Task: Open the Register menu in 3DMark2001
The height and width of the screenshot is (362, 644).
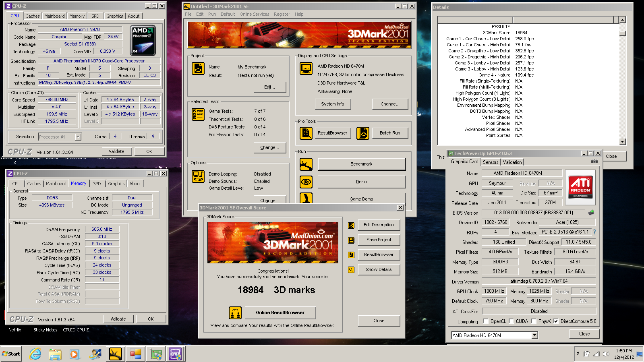Action: click(282, 14)
